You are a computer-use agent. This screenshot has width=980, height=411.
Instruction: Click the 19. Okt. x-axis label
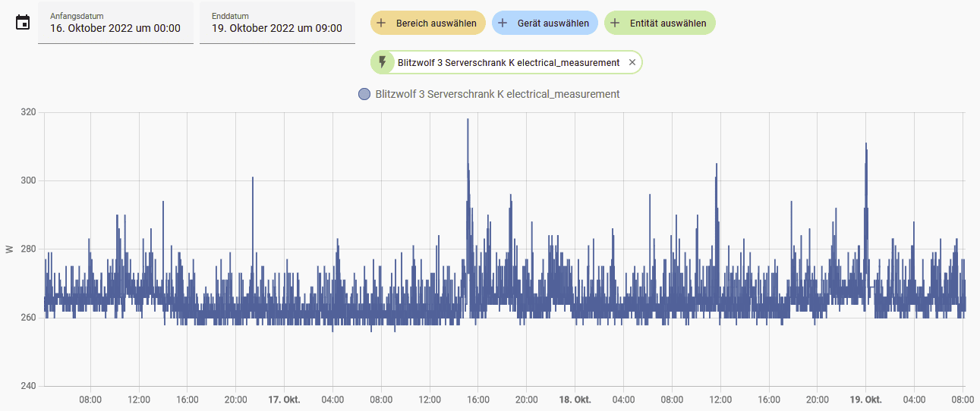pos(865,400)
